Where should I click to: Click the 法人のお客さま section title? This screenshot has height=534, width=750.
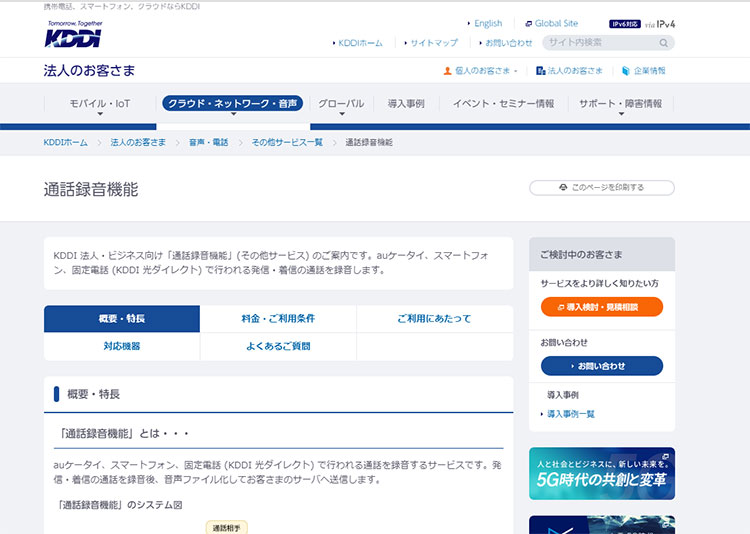pos(89,71)
